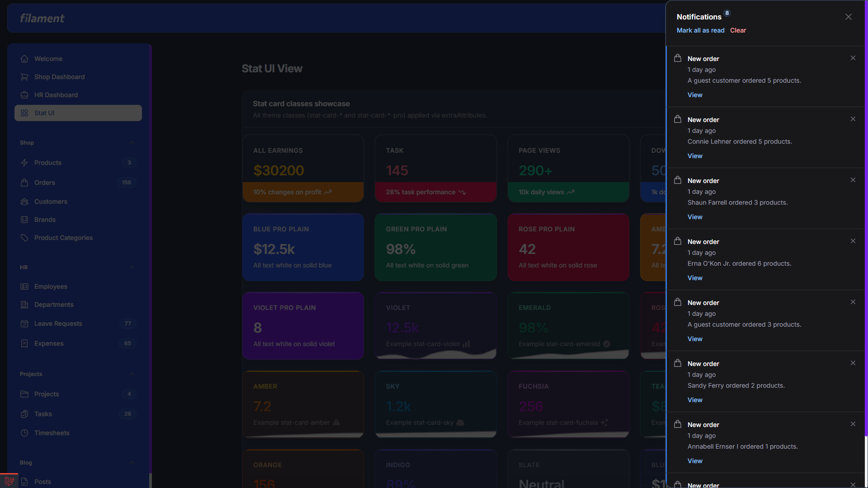Open Shop Dashboard in sidebar
The height and width of the screenshot is (488, 868).
click(78, 77)
